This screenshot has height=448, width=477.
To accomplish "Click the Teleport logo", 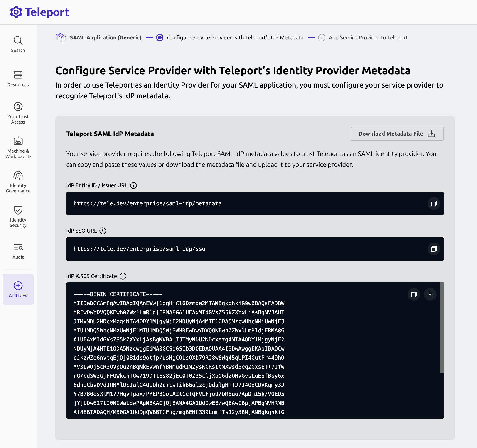I will pyautogui.click(x=39, y=12).
